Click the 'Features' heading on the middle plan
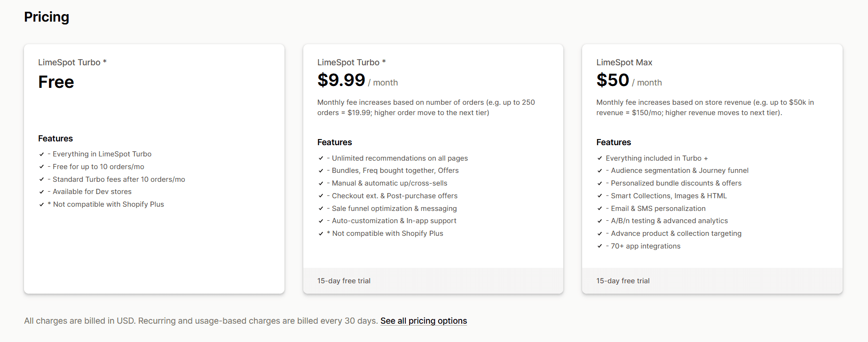The width and height of the screenshot is (868, 342). (x=334, y=142)
